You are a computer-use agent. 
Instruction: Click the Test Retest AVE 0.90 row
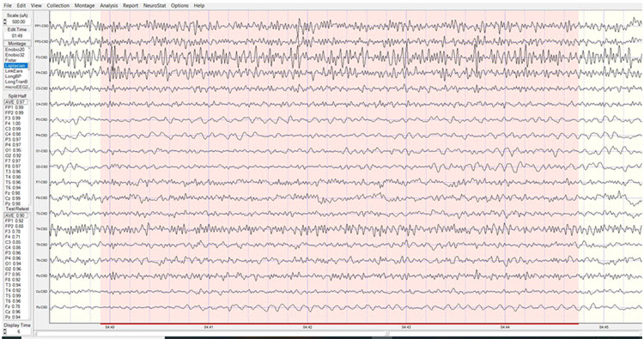[15, 215]
